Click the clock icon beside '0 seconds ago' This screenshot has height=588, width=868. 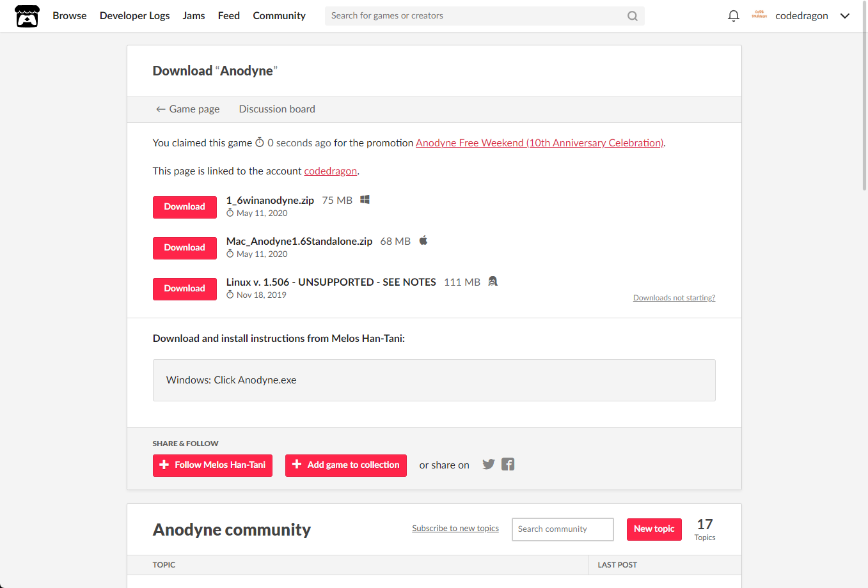(x=260, y=142)
